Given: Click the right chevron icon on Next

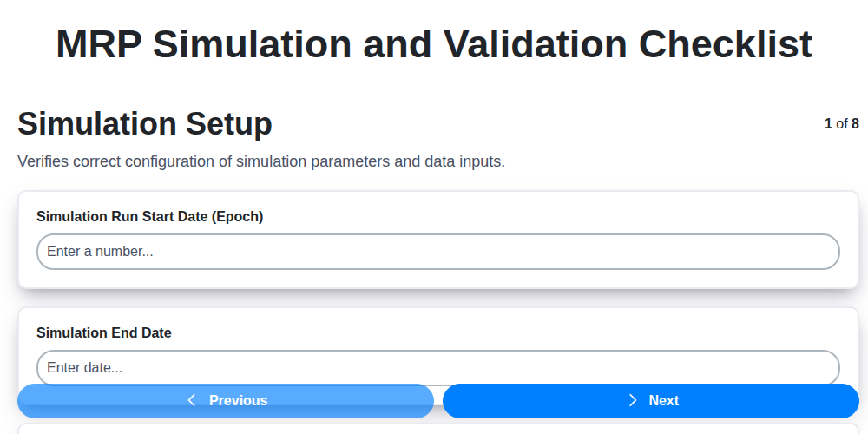Looking at the screenshot, I should pyautogui.click(x=633, y=400).
